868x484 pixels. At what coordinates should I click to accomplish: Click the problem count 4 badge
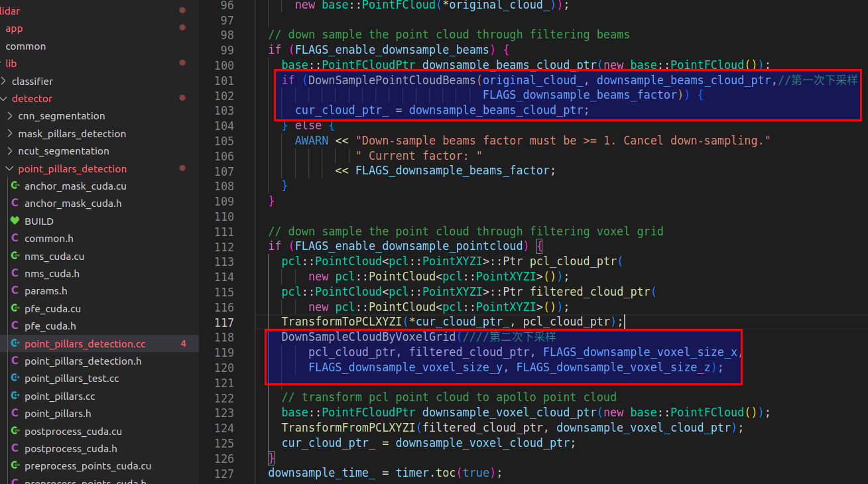(184, 344)
